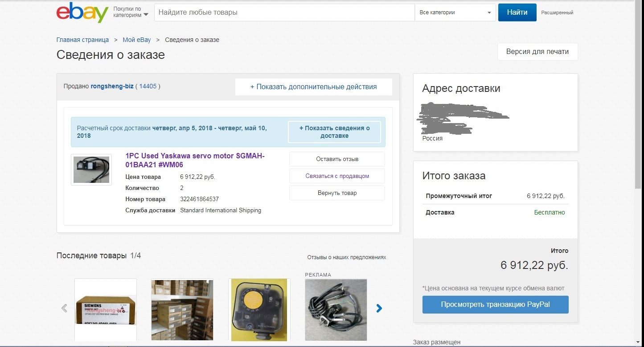The height and width of the screenshot is (347, 644).
Task: Go to 'Мой eBay' breadcrumb
Action: [137, 40]
